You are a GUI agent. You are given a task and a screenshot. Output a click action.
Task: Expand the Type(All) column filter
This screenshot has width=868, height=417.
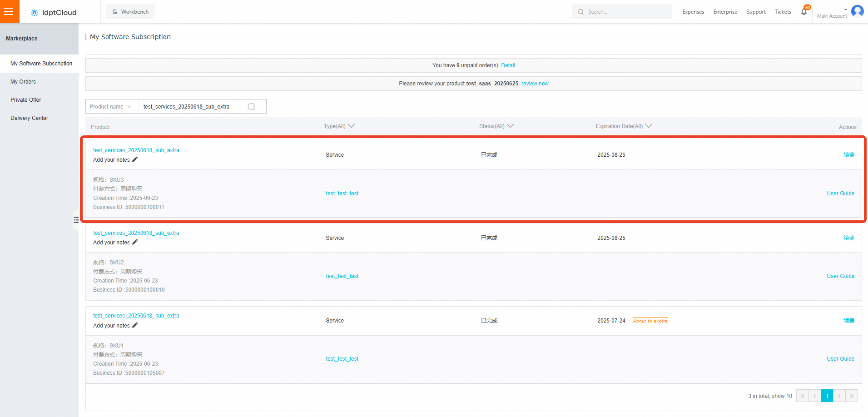click(x=339, y=126)
